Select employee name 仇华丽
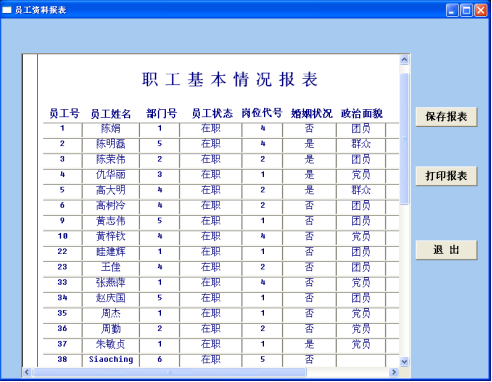The height and width of the screenshot is (382, 492). click(111, 174)
